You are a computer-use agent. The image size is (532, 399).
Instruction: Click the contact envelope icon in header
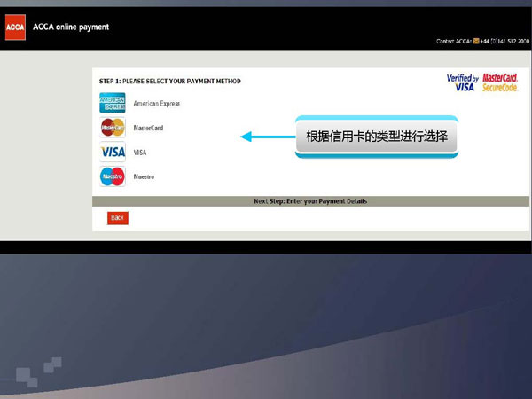click(476, 41)
